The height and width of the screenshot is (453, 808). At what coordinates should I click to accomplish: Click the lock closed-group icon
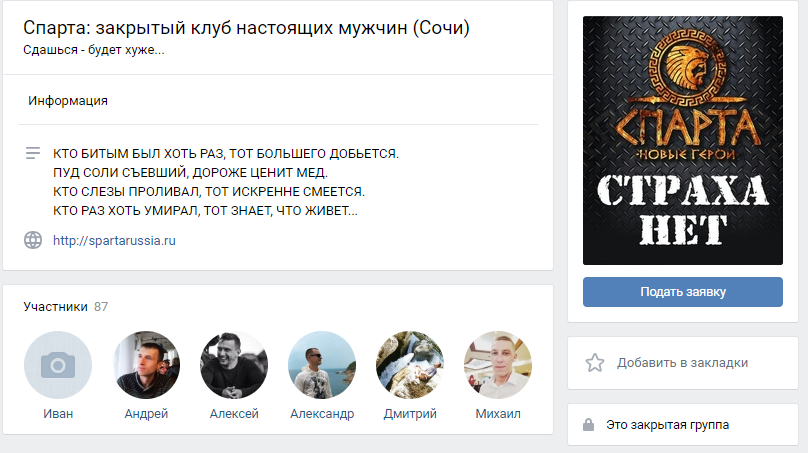(x=588, y=425)
